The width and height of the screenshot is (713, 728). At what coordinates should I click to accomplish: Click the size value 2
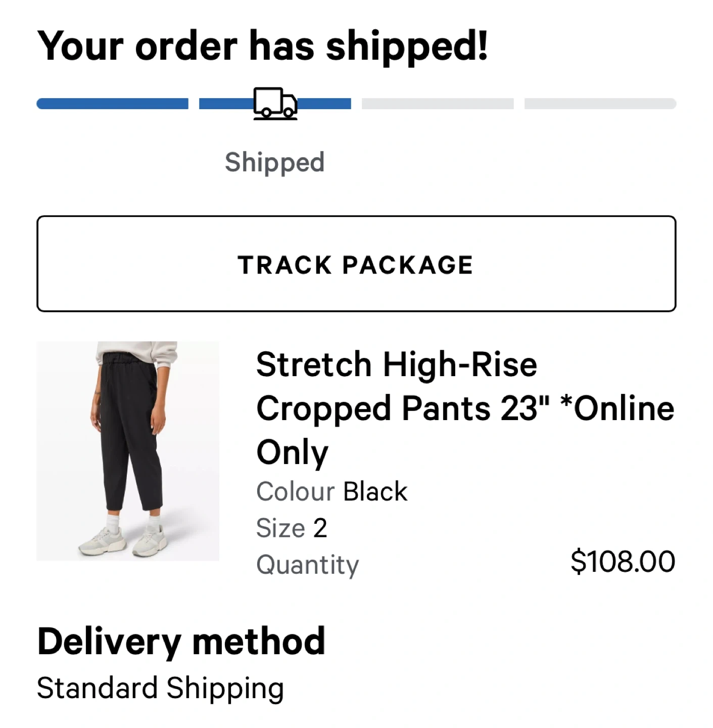point(320,528)
